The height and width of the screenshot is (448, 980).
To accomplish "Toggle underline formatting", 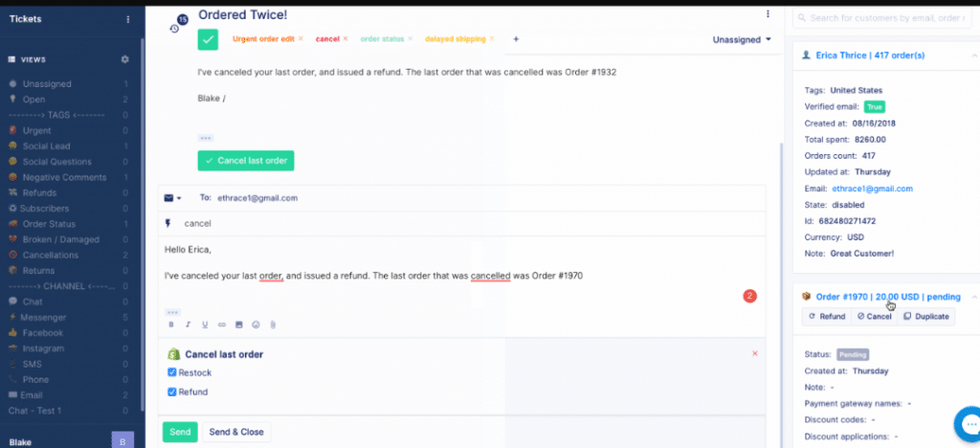I will (x=205, y=325).
